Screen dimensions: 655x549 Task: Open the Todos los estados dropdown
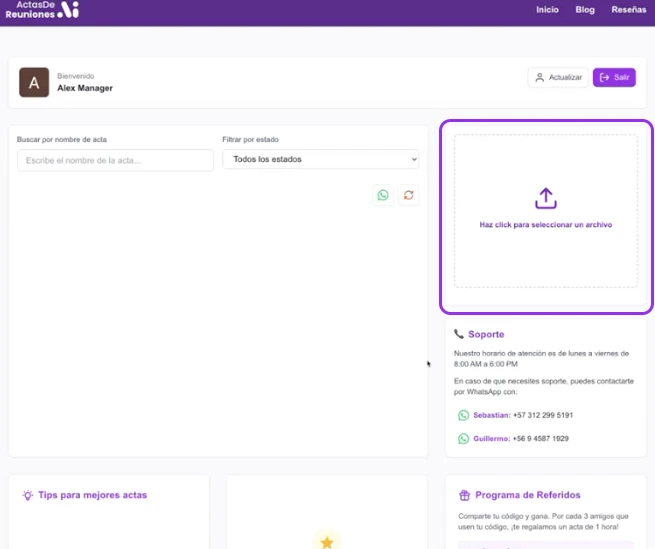click(320, 160)
